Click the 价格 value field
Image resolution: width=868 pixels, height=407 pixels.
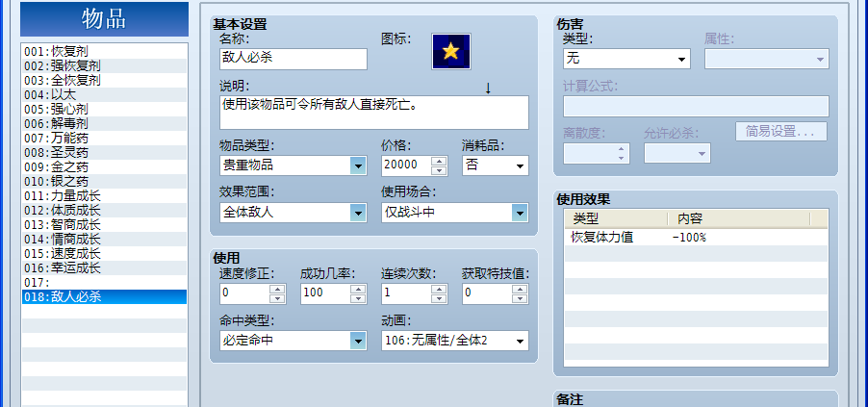pyautogui.click(x=406, y=165)
